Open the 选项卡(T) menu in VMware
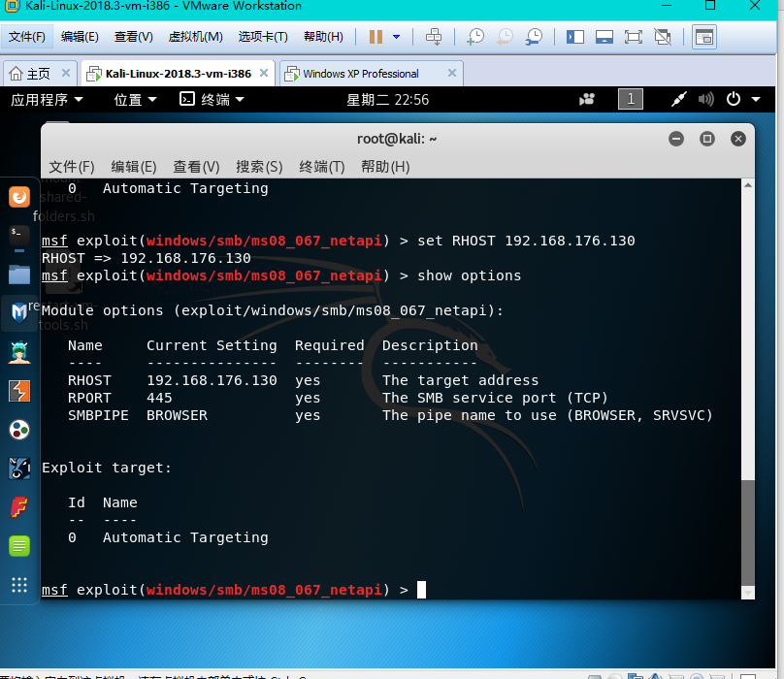 (263, 37)
